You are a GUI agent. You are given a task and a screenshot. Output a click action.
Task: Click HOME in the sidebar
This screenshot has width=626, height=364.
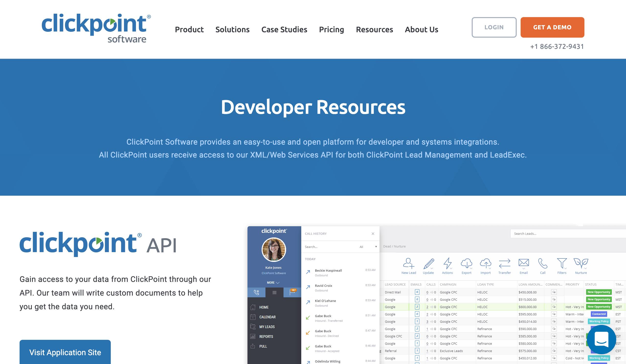(264, 307)
